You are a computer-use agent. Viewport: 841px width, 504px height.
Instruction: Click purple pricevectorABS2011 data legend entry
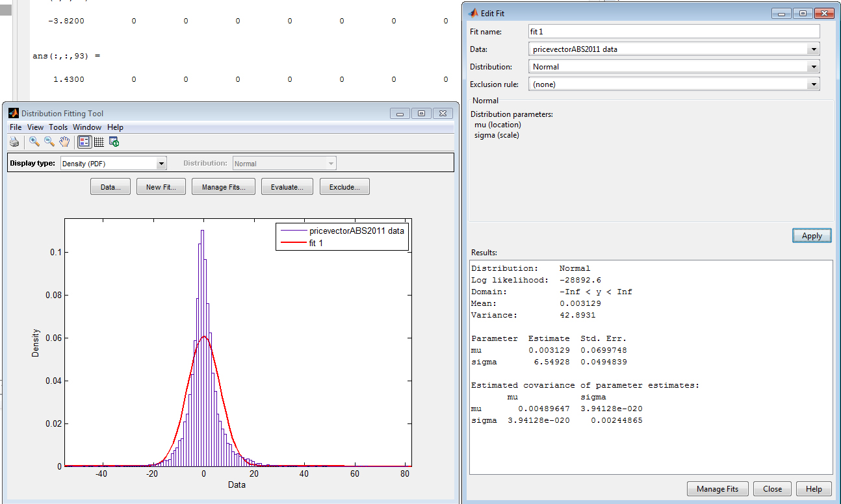[343, 231]
